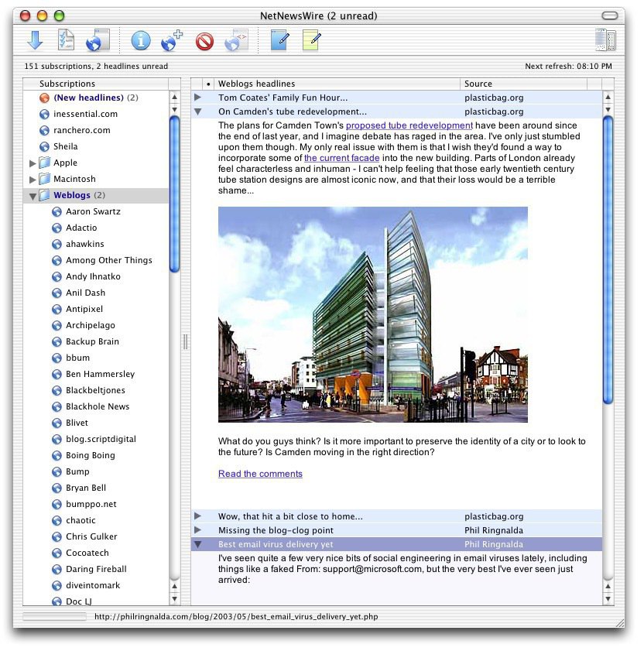The width and height of the screenshot is (644, 651).
Task: Select the (New headlines) subscription
Action: [96, 98]
